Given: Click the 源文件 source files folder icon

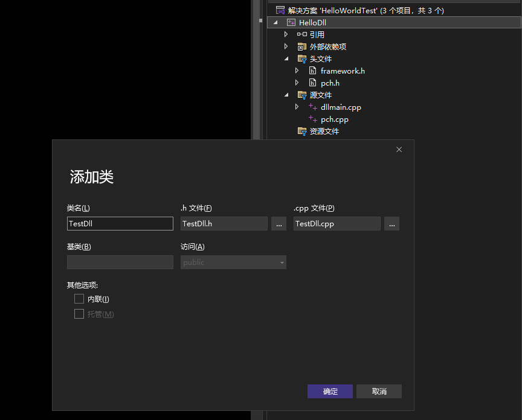Looking at the screenshot, I should 302,95.
